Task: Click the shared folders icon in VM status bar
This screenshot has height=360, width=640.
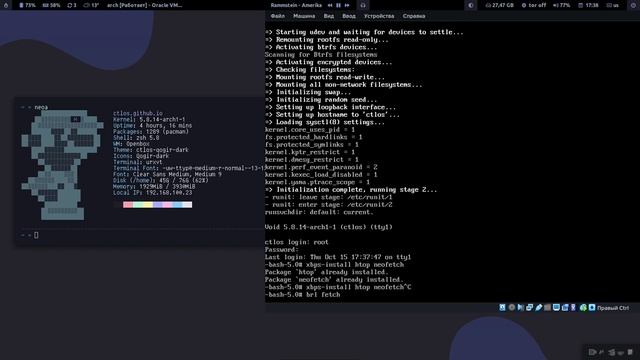Action: click(x=547, y=308)
